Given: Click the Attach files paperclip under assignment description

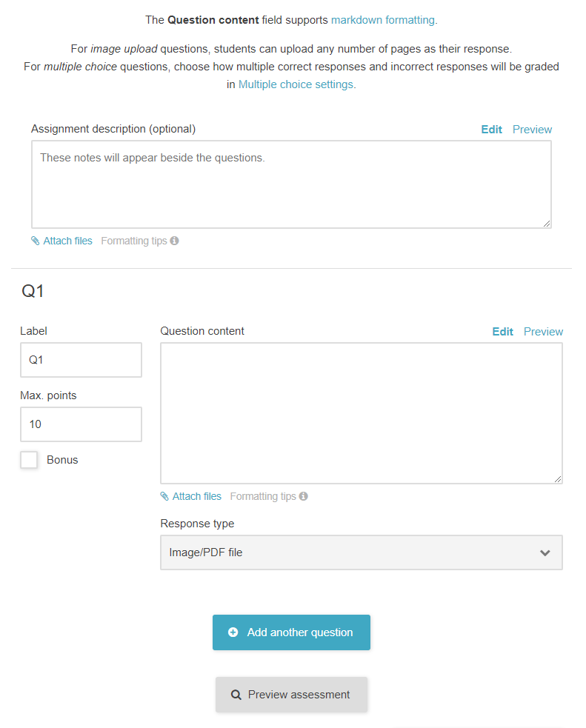Looking at the screenshot, I should 34,241.
